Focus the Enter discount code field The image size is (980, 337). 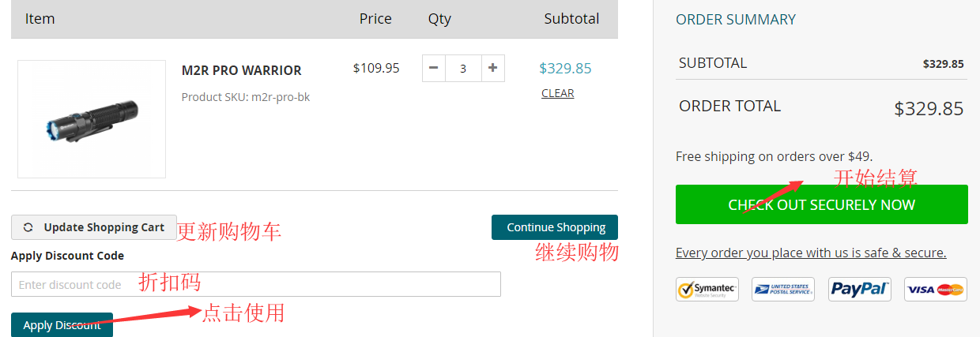click(255, 284)
